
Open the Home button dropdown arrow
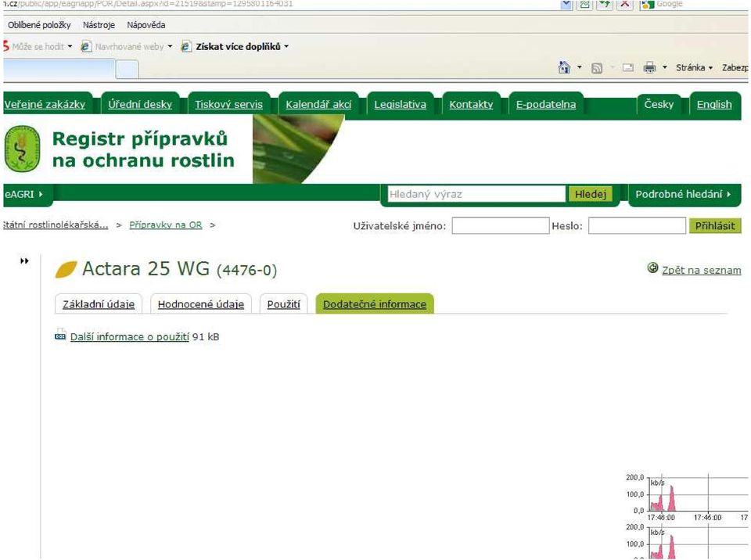pyautogui.click(x=580, y=67)
